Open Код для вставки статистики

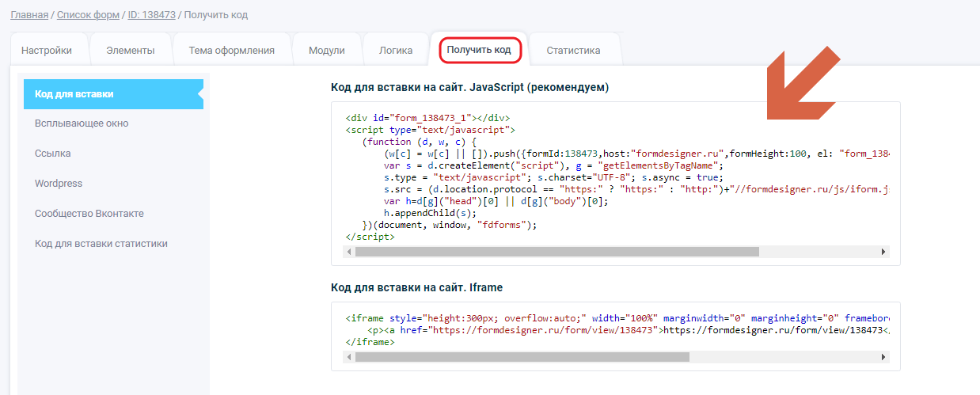click(101, 244)
